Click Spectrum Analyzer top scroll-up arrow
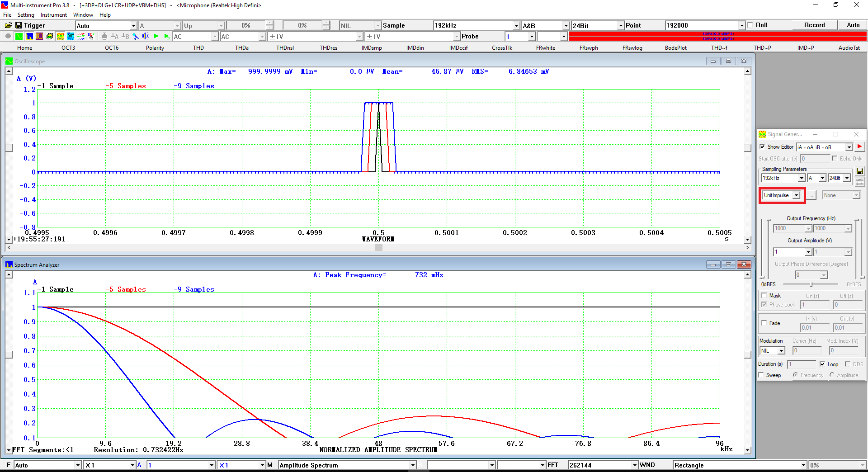 (x=9, y=274)
